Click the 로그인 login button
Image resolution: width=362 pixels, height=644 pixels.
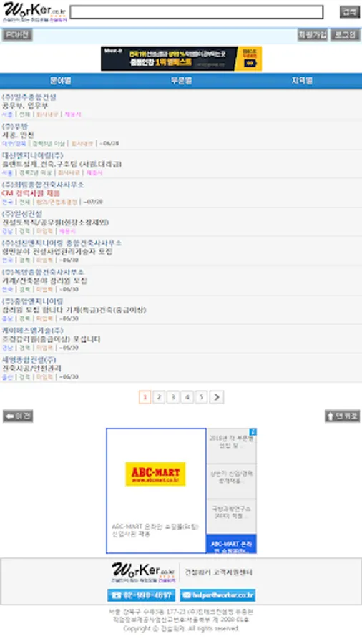[345, 35]
